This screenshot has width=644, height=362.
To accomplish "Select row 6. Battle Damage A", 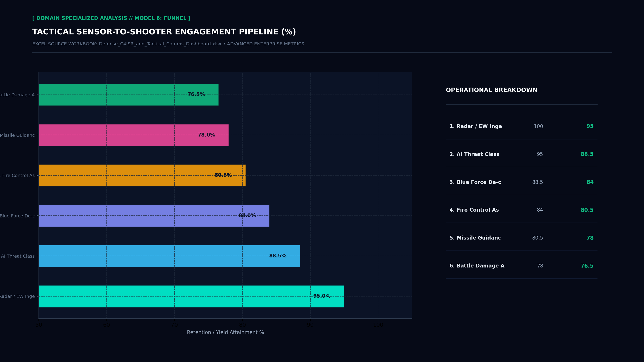I will pyautogui.click(x=521, y=266).
